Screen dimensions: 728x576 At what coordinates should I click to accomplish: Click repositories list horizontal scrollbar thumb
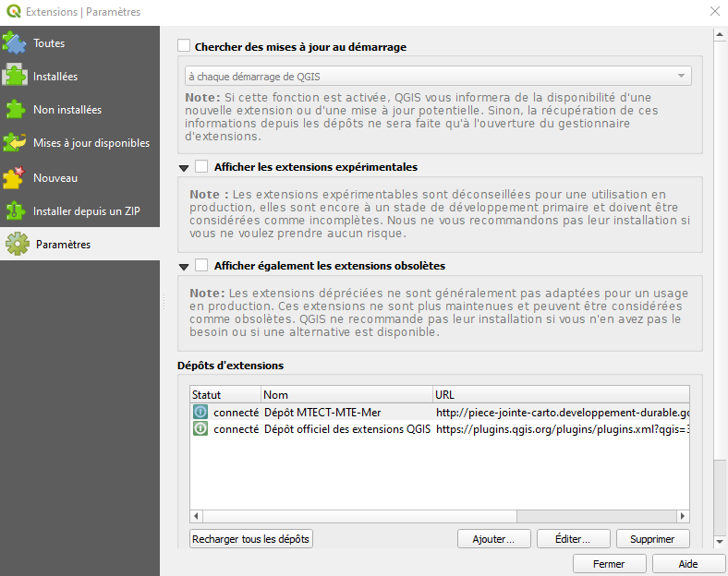(x=359, y=516)
